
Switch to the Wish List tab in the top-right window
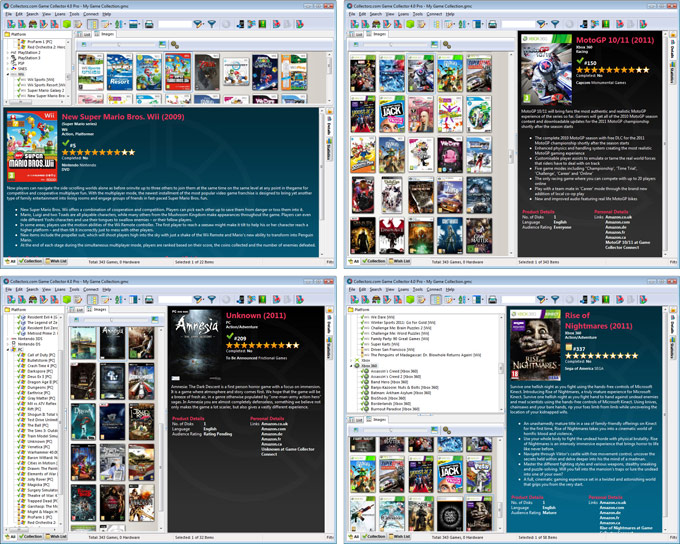point(401,260)
